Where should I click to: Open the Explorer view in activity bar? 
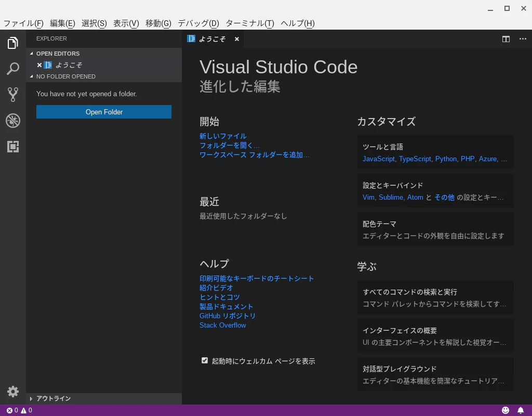click(x=13, y=43)
